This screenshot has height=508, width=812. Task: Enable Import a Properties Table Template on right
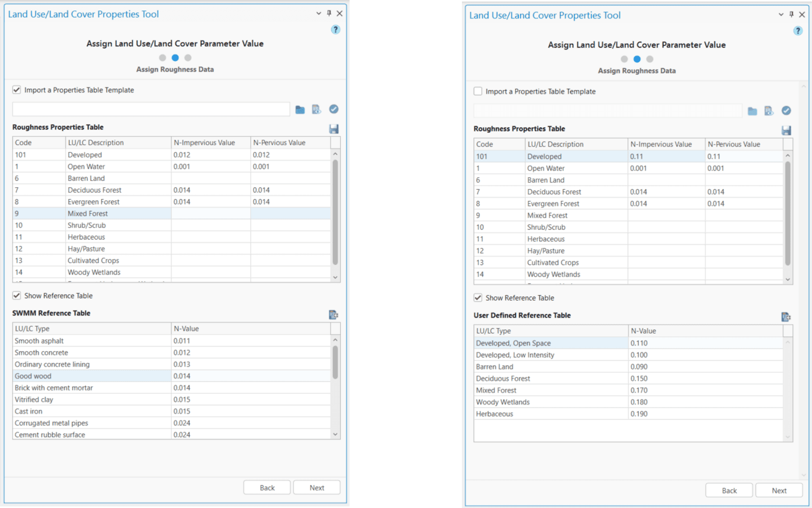click(478, 91)
